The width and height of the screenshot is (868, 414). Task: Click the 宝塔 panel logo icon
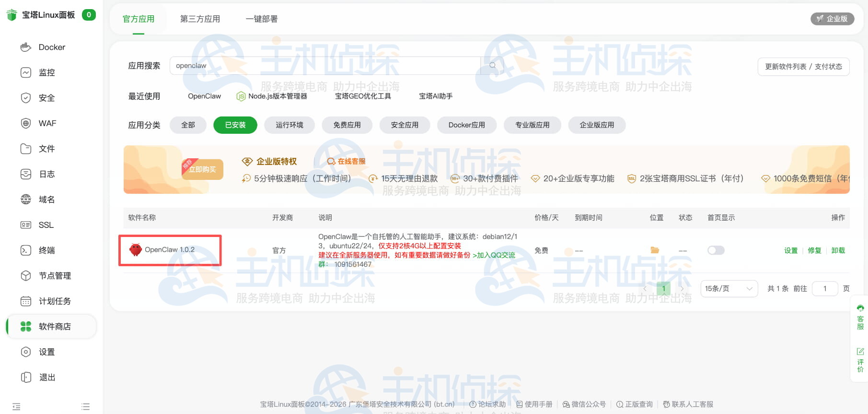(12, 15)
